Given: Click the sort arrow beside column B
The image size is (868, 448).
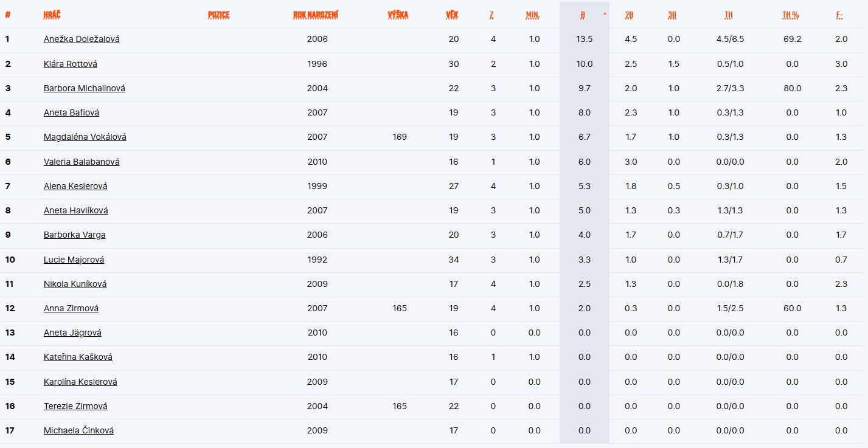Looking at the screenshot, I should (604, 13).
